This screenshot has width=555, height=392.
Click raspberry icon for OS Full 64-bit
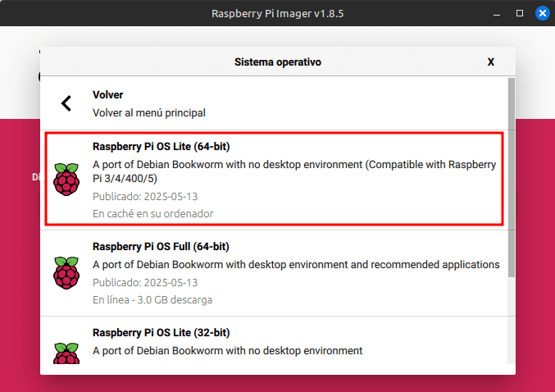[66, 273]
